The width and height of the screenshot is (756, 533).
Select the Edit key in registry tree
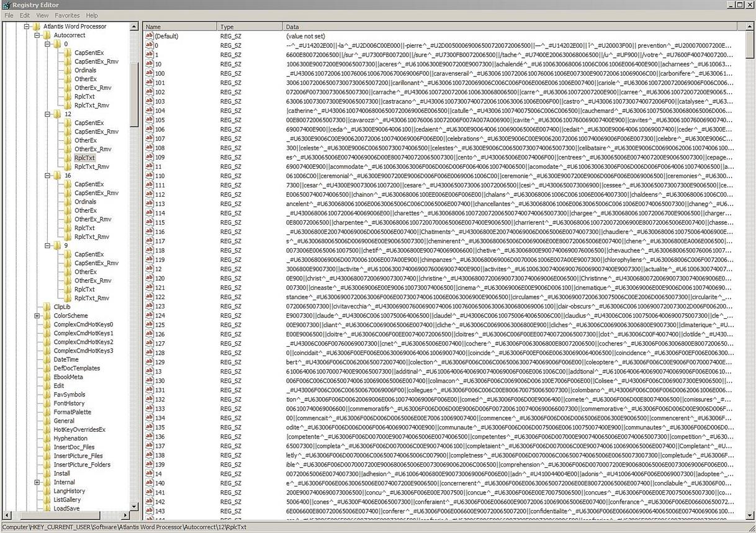(58, 386)
